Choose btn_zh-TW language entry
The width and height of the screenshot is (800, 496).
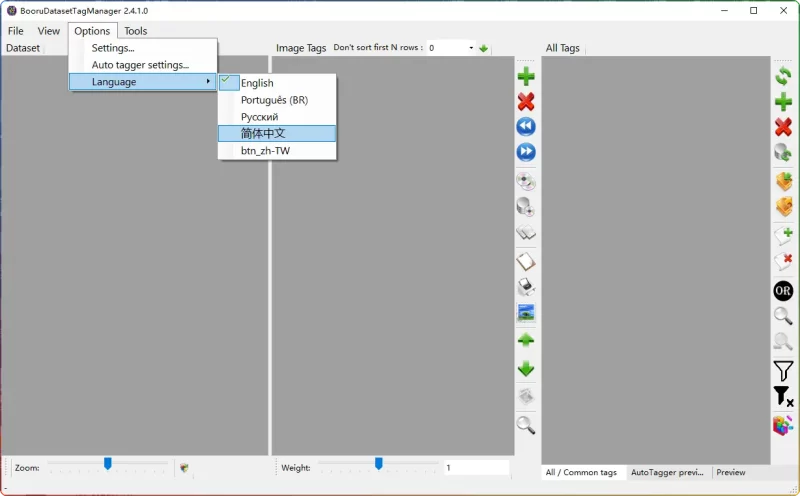click(277, 151)
